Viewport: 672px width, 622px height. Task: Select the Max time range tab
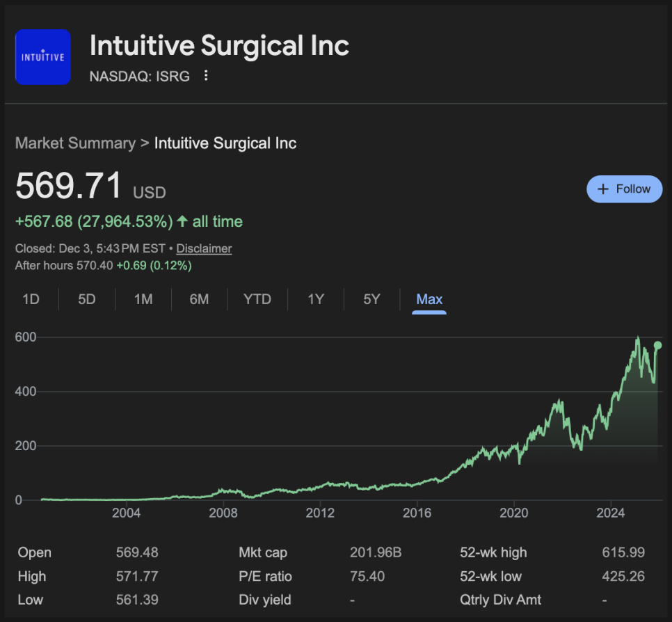tap(429, 300)
